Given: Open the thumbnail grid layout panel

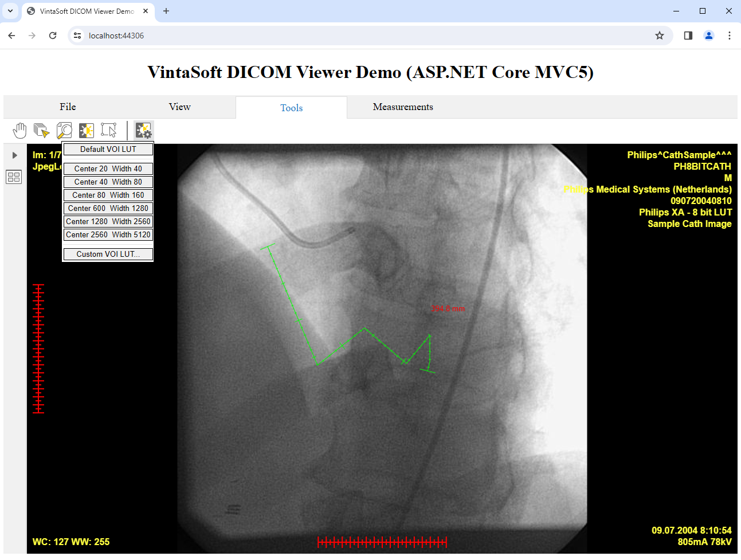Looking at the screenshot, I should click(x=14, y=177).
